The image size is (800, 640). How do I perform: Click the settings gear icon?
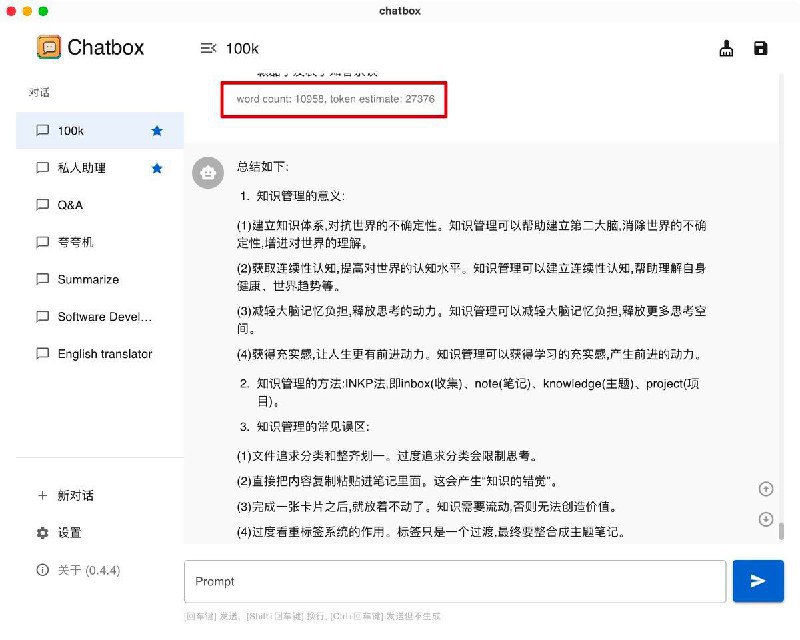pyautogui.click(x=42, y=533)
